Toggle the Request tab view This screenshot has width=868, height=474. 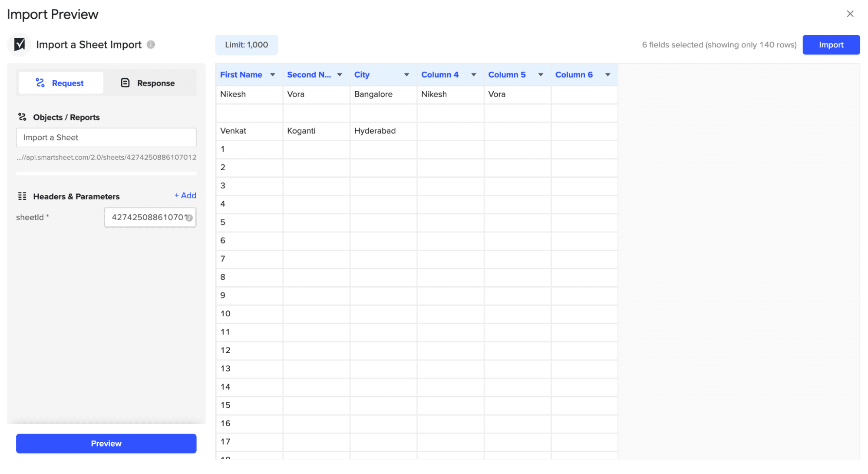pos(59,82)
